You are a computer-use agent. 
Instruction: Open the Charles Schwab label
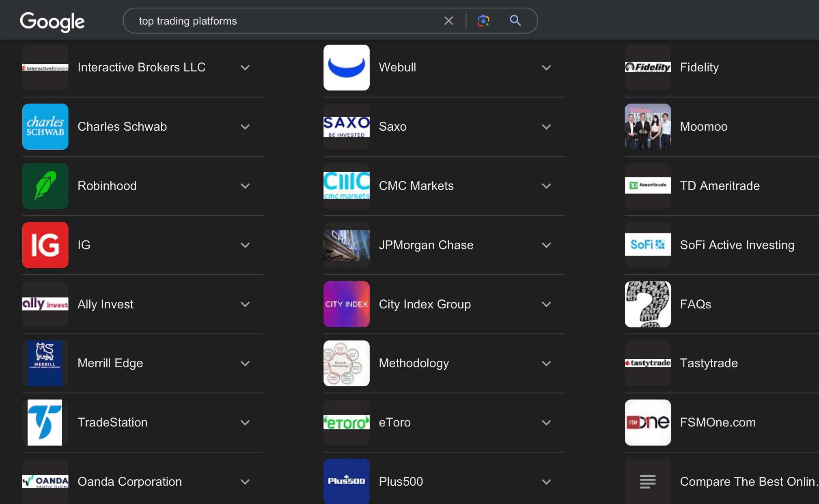122,127
